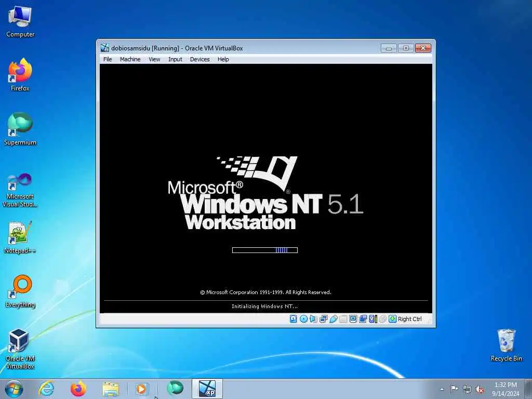Open the Machine menu
Viewport: 532px width, 399px height.
130,59
